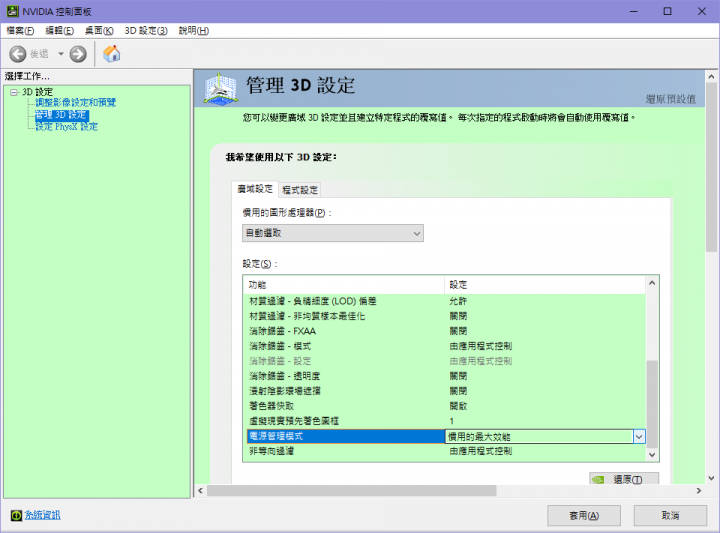Select the 非等向過濾 row
The height and width of the screenshot is (533, 720).
pos(444,451)
